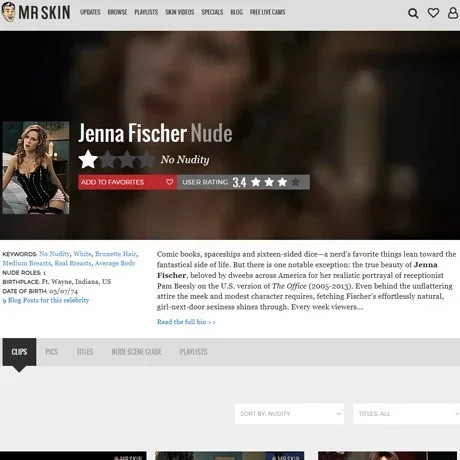Open the Updates menu
This screenshot has height=460, width=460.
(90, 12)
